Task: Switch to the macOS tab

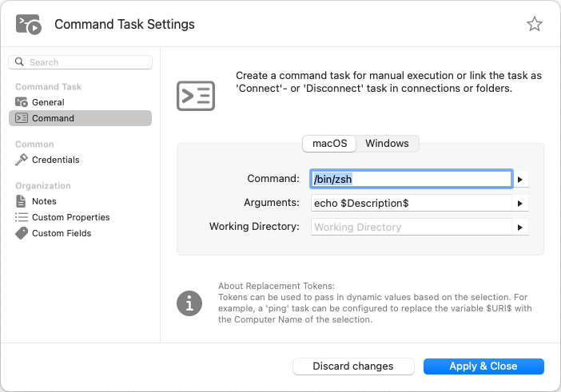Action: [x=329, y=144]
